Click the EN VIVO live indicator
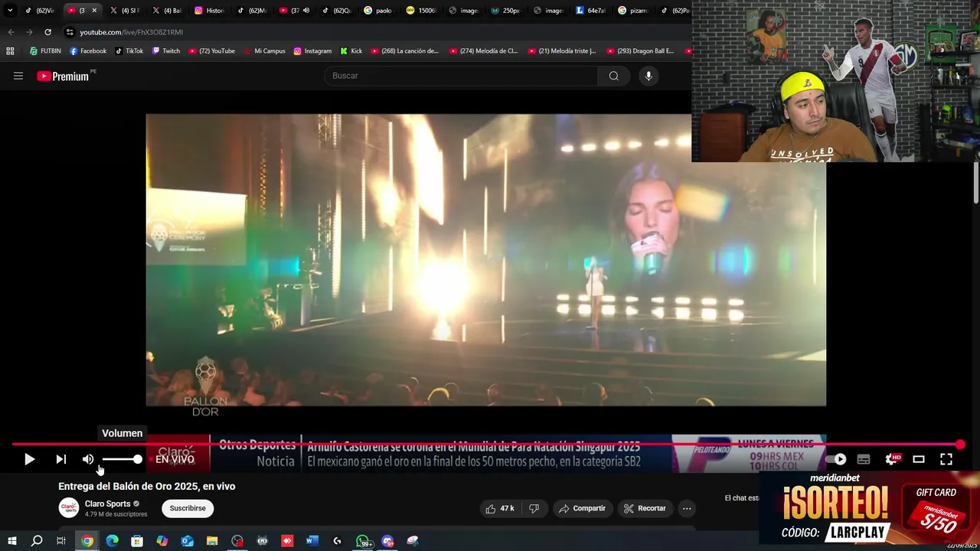 click(175, 459)
